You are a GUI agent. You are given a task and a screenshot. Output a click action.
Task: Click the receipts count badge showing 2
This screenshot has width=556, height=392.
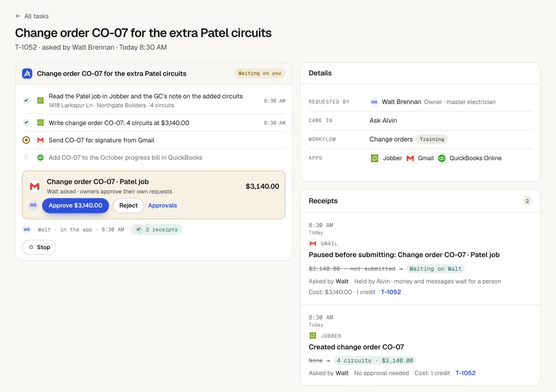(527, 201)
